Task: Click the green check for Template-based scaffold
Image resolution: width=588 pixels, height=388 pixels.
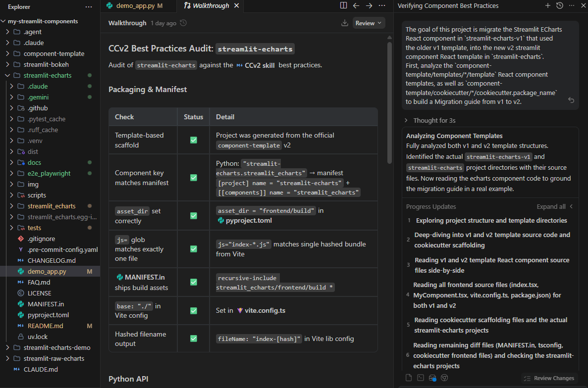Action: 194,140
